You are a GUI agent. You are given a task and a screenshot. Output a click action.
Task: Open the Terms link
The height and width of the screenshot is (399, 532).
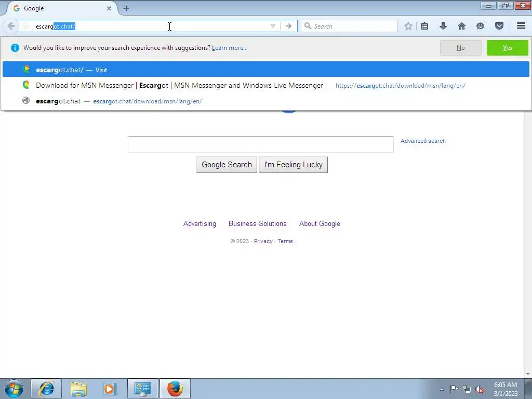pos(285,241)
